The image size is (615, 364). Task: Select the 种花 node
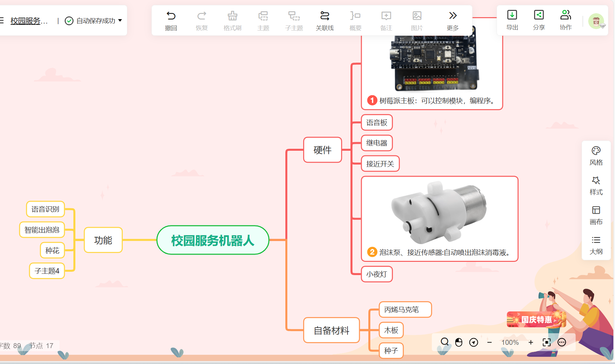(52, 250)
